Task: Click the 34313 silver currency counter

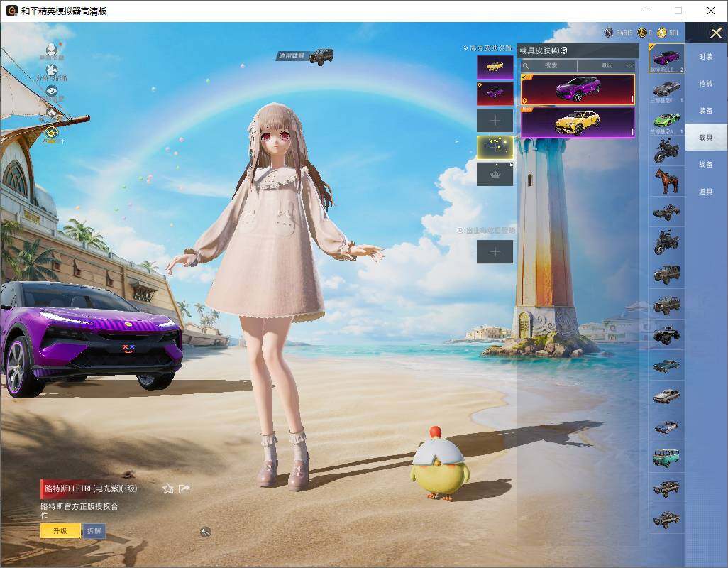Action: click(619, 33)
